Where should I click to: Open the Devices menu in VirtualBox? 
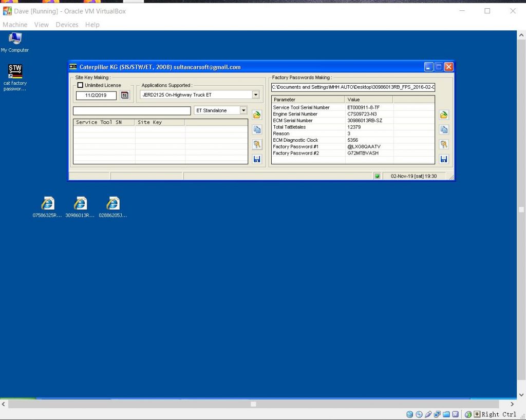pyautogui.click(x=67, y=25)
